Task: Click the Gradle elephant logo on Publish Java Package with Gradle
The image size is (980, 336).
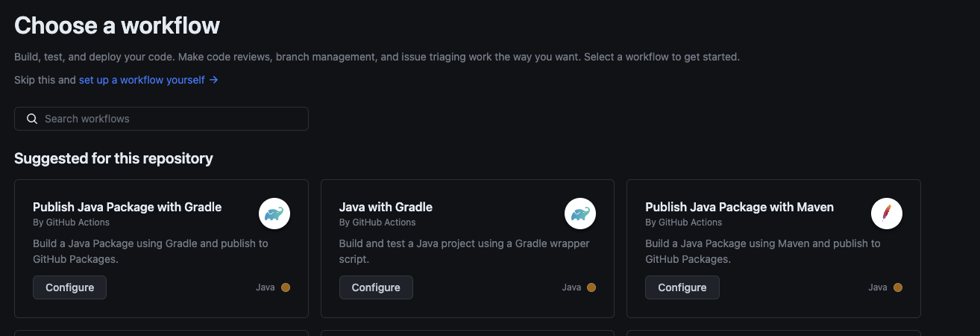Action: pyautogui.click(x=274, y=214)
